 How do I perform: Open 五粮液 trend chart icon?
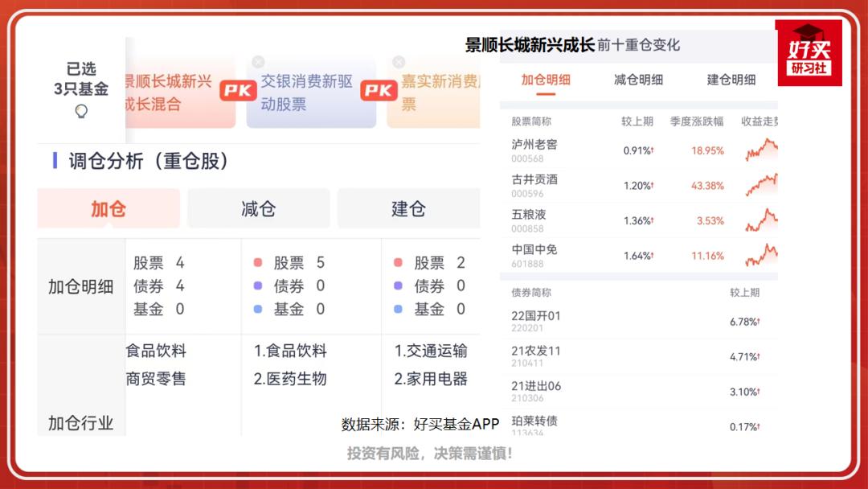point(760,219)
